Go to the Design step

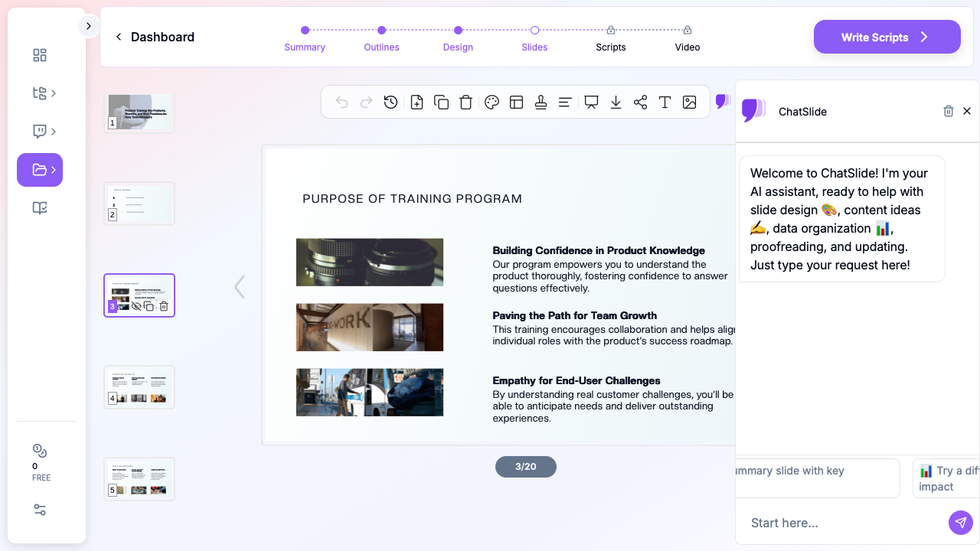click(x=458, y=47)
